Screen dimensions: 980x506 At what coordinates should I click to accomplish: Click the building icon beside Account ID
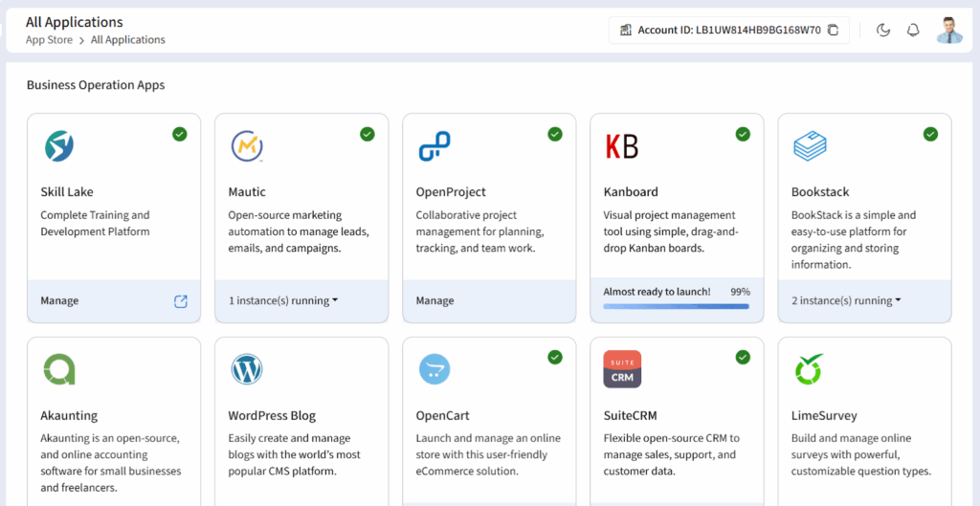pos(626,30)
